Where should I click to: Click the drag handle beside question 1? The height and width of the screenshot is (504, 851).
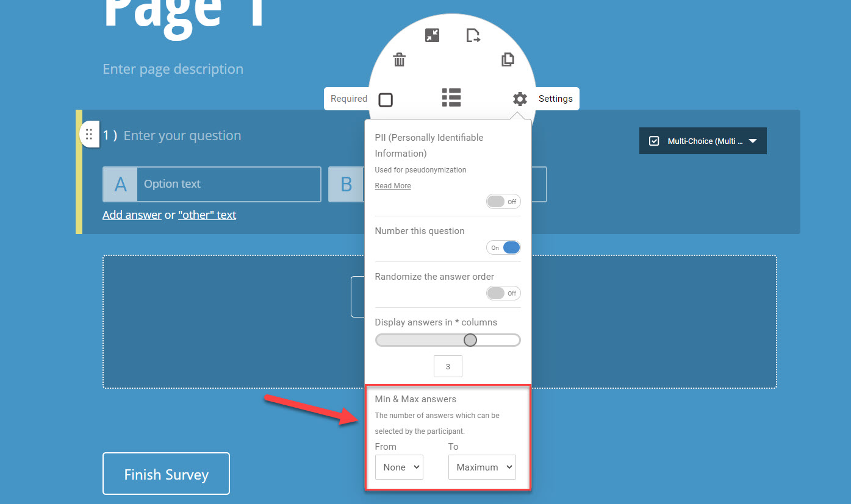click(x=90, y=133)
